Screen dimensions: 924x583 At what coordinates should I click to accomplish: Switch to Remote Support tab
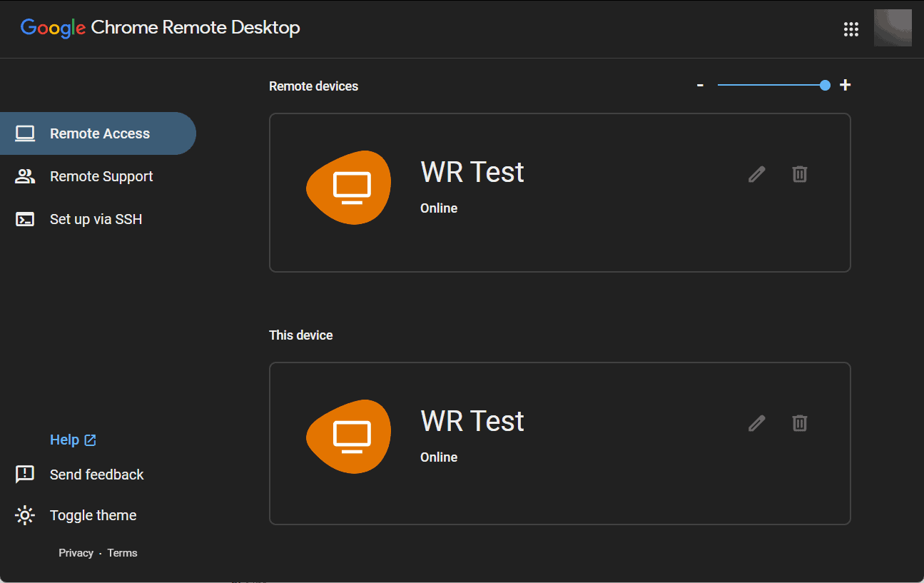[98, 176]
